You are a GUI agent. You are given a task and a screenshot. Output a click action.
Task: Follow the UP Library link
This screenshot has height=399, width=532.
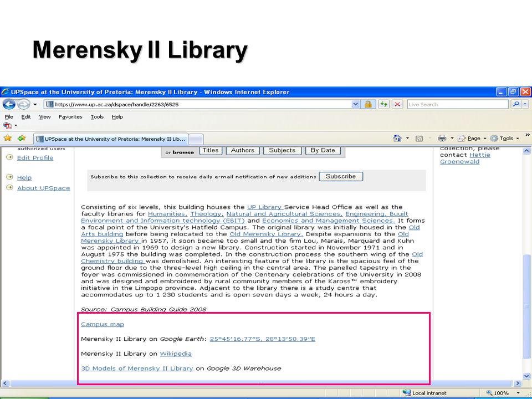pyautogui.click(x=265, y=207)
